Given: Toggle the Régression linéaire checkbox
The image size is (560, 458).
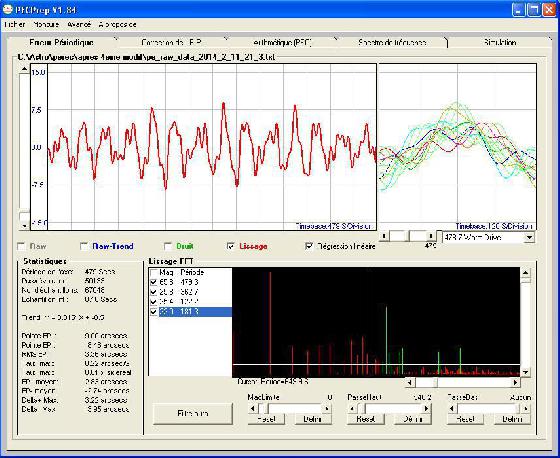Looking at the screenshot, I should tap(309, 246).
